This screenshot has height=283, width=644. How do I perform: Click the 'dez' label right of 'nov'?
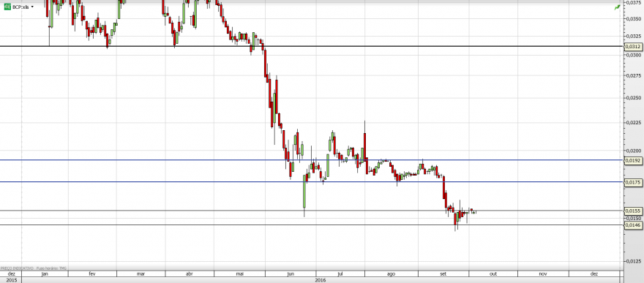point(594,273)
